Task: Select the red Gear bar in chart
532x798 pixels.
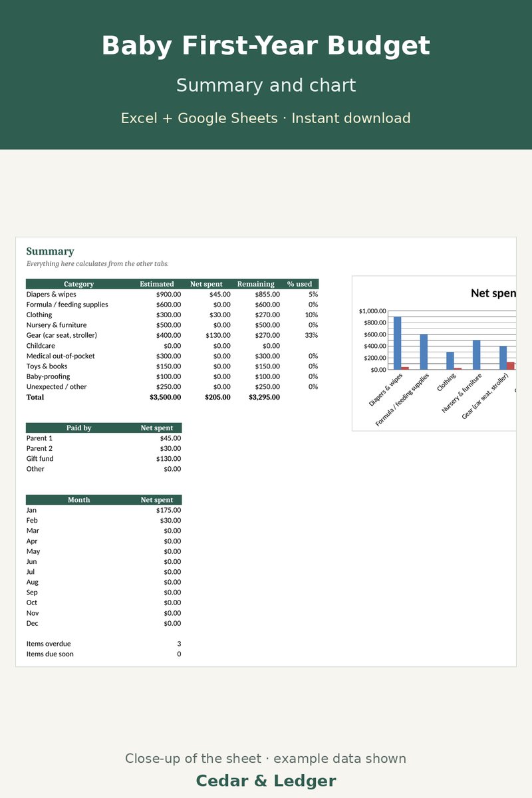Action: click(x=510, y=365)
